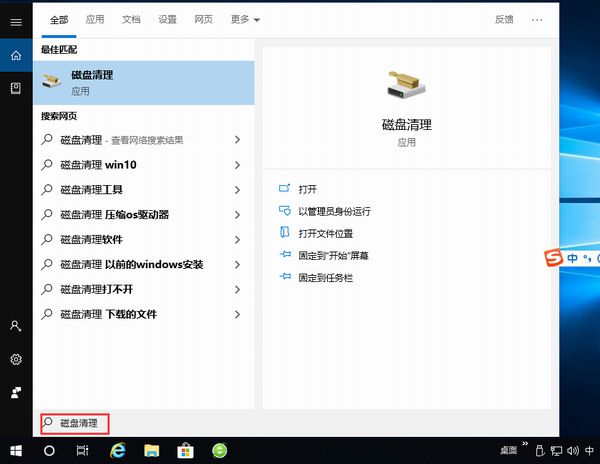The height and width of the screenshot is (464, 600).
Task: Click the hamburger menu icon in sidebar
Action: pyautogui.click(x=16, y=21)
